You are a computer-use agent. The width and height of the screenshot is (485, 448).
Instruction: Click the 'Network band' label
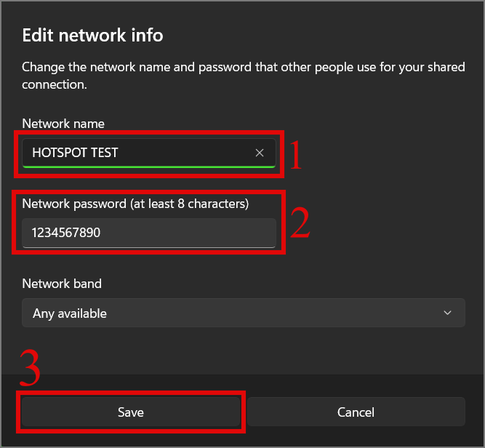62,284
